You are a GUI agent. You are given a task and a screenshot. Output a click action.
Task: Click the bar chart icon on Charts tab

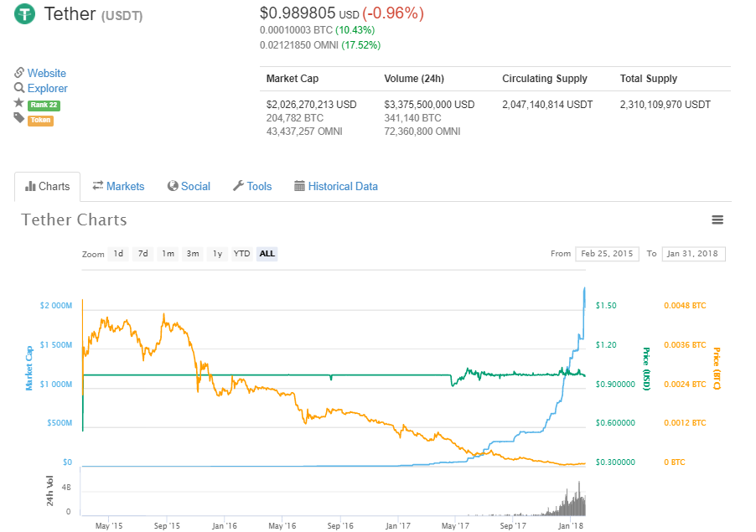(30, 186)
